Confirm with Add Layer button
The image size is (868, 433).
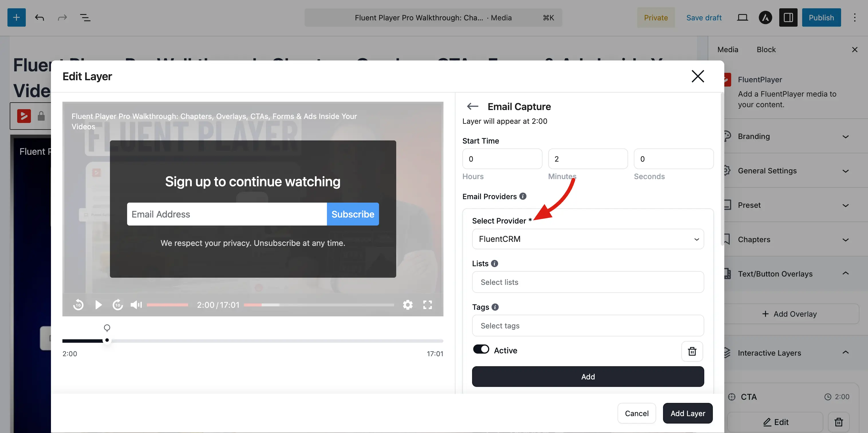[687, 414]
